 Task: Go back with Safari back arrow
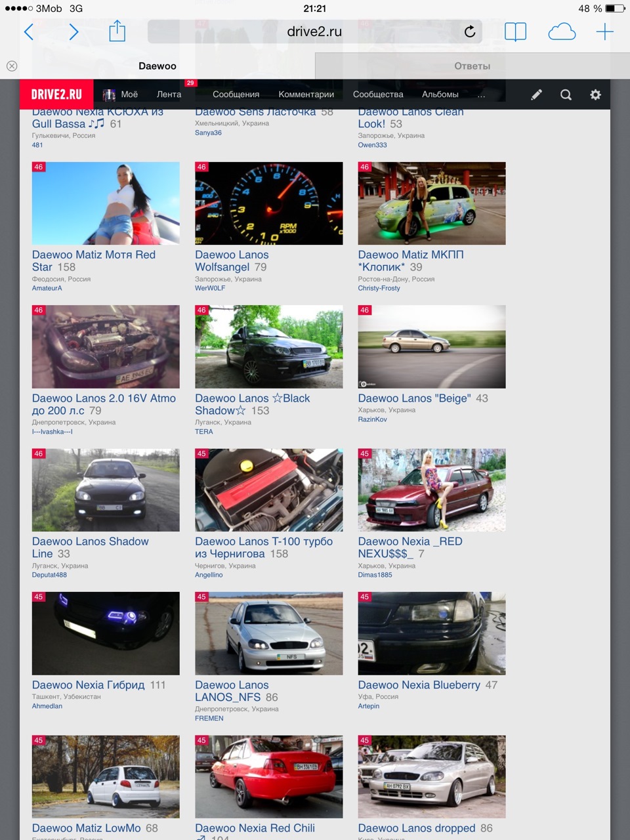(29, 31)
